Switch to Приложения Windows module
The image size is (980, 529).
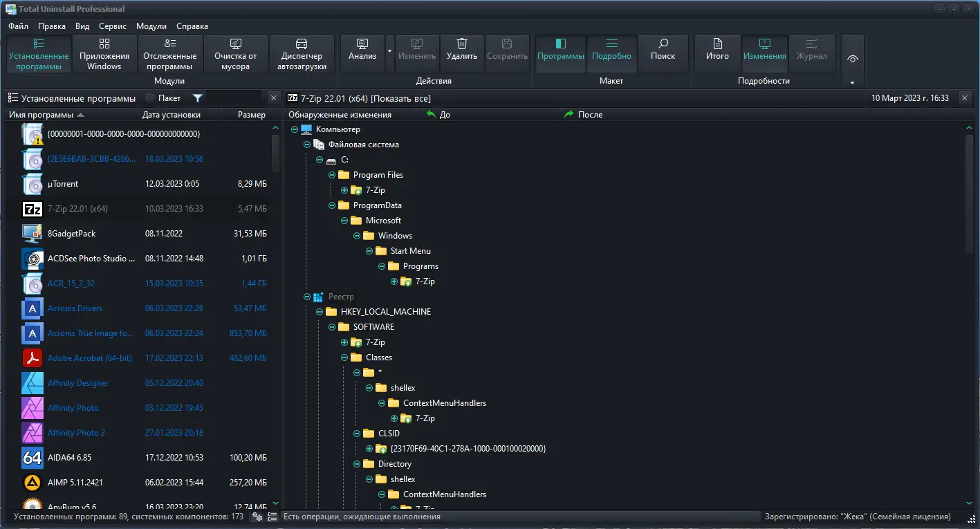click(x=104, y=54)
